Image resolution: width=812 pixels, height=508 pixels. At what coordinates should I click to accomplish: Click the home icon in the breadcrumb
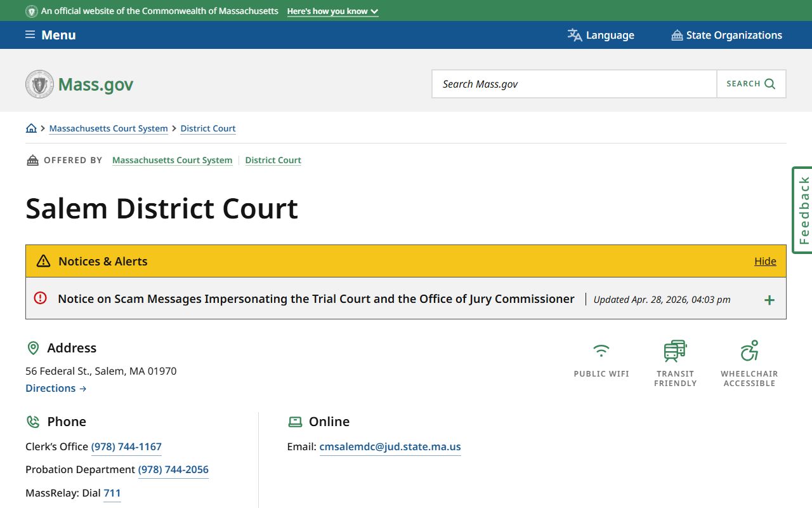[x=31, y=128]
